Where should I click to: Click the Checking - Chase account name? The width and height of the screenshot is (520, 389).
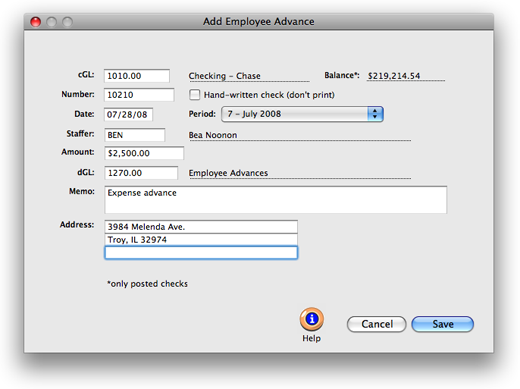coord(224,76)
